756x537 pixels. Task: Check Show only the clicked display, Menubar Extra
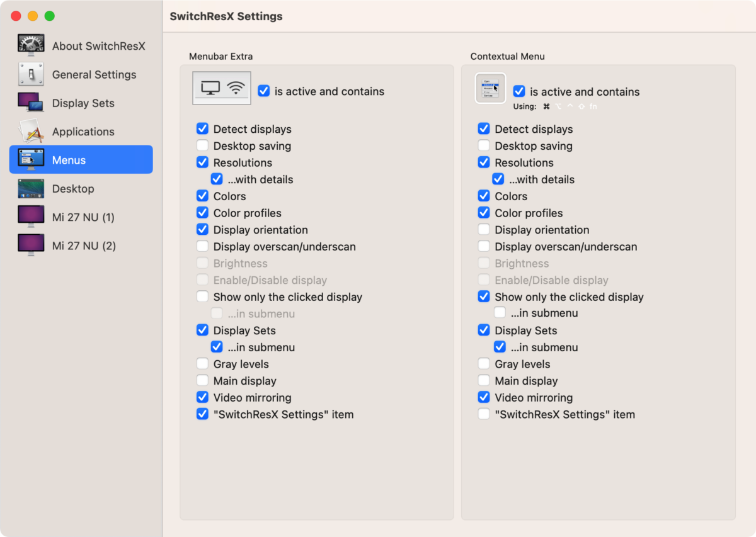coord(202,297)
